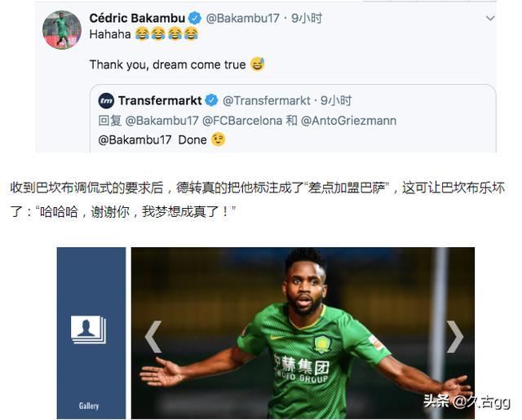
Task: Open the quoted Transfermarkt account name
Action: tap(160, 100)
